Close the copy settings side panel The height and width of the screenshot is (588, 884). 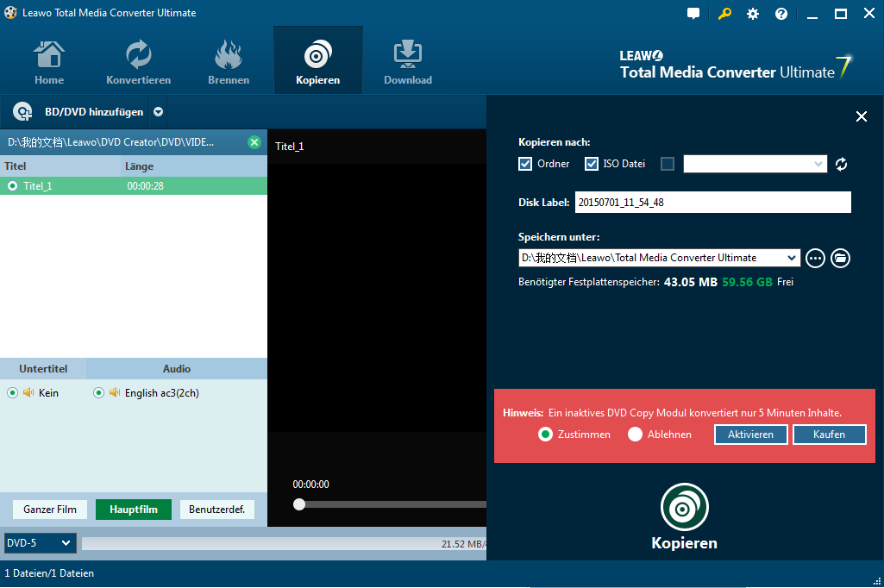(862, 116)
